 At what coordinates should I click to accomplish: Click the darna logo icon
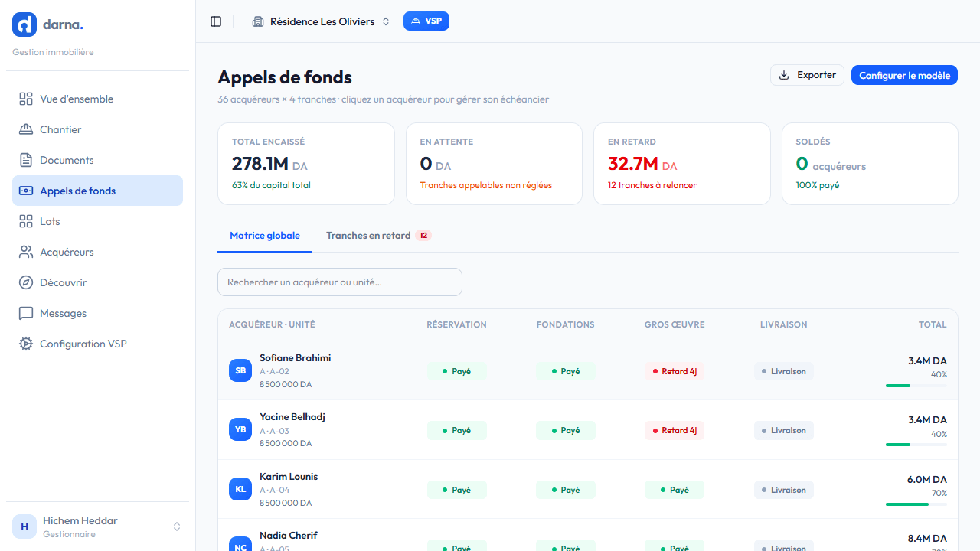[x=24, y=24]
